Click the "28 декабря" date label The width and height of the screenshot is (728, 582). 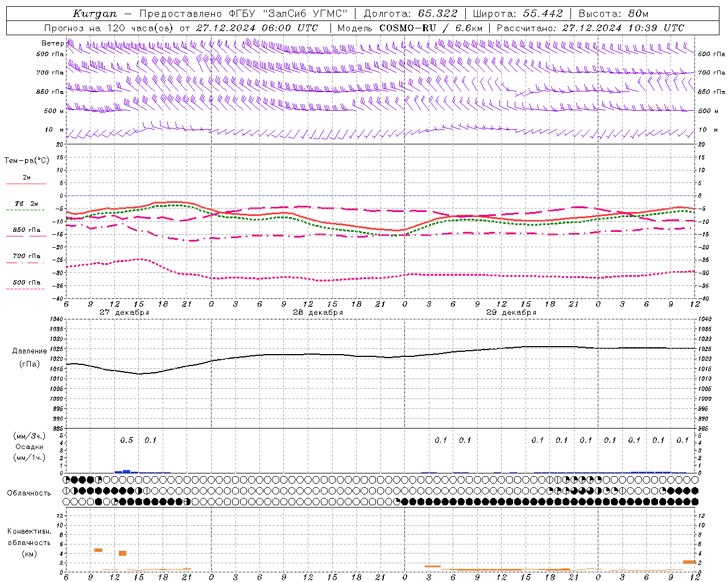coord(318,313)
